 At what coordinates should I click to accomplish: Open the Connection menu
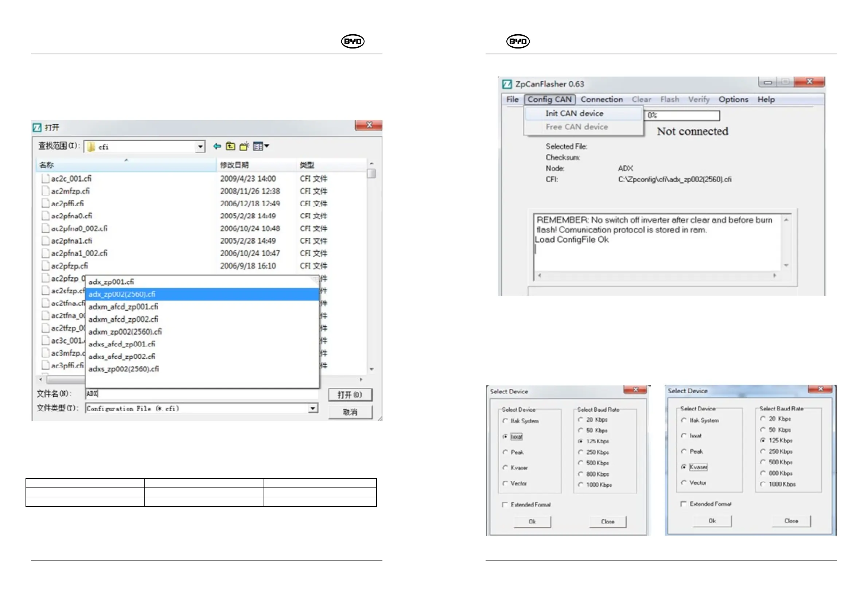click(602, 100)
